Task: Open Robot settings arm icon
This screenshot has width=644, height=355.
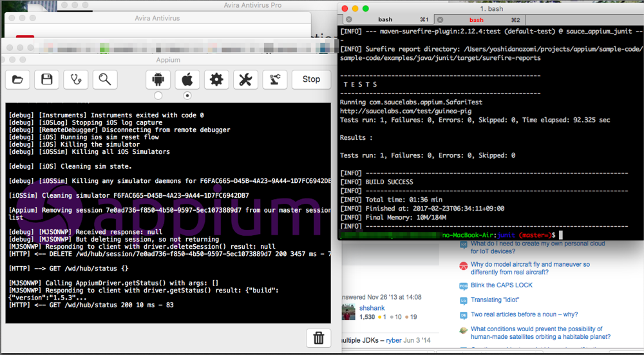Action: 275,79
